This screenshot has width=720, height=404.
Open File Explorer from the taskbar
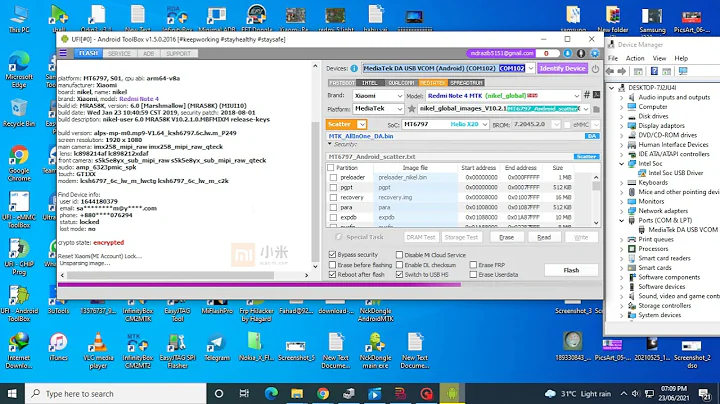pos(297,393)
